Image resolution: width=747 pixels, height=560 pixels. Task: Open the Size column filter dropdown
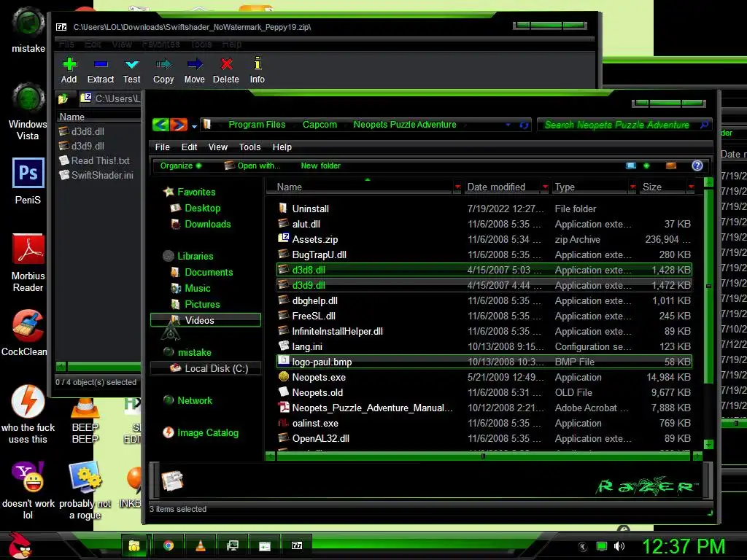(x=691, y=187)
